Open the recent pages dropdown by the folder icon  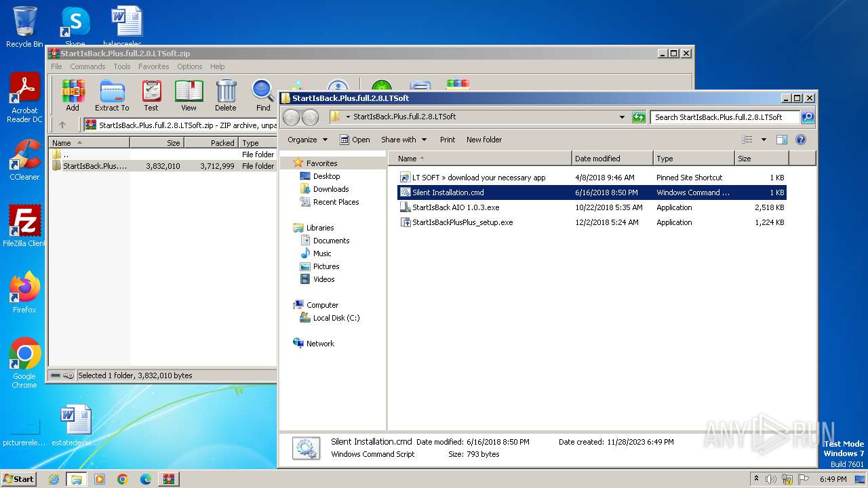tap(348, 117)
